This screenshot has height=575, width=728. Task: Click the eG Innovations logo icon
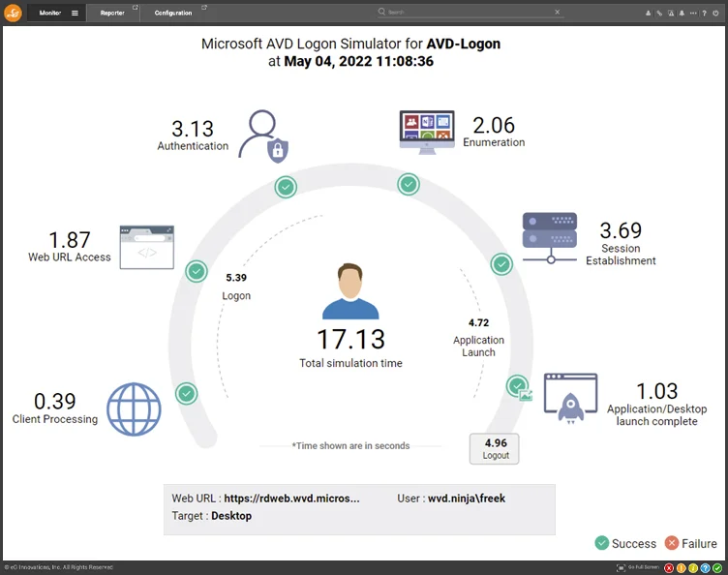click(13, 13)
